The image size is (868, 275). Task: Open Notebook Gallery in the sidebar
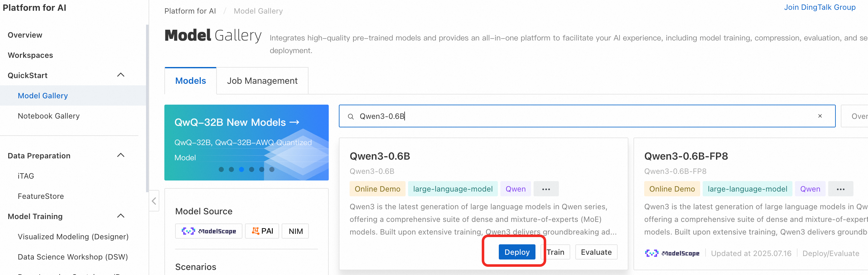pyautogui.click(x=49, y=116)
